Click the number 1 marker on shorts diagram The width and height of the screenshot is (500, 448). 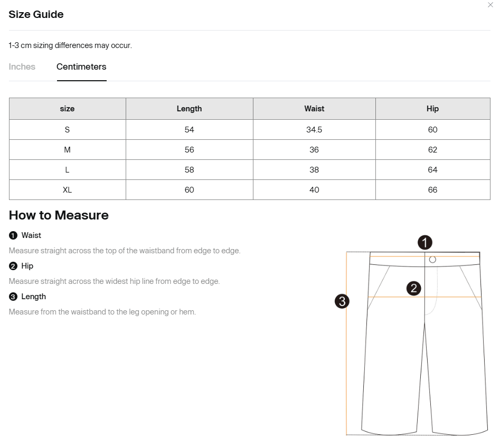coord(424,243)
